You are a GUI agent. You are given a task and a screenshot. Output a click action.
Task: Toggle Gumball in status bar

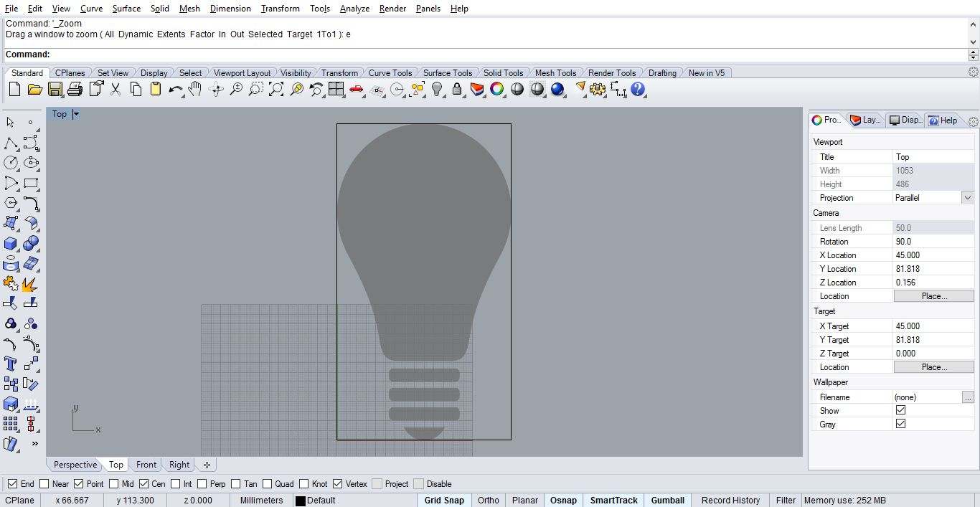click(668, 501)
